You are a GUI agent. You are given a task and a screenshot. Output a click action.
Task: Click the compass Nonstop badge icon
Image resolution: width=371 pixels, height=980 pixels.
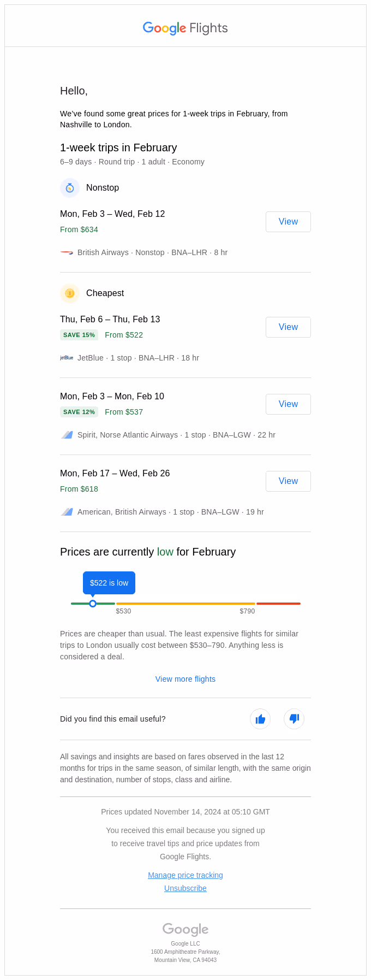click(70, 187)
